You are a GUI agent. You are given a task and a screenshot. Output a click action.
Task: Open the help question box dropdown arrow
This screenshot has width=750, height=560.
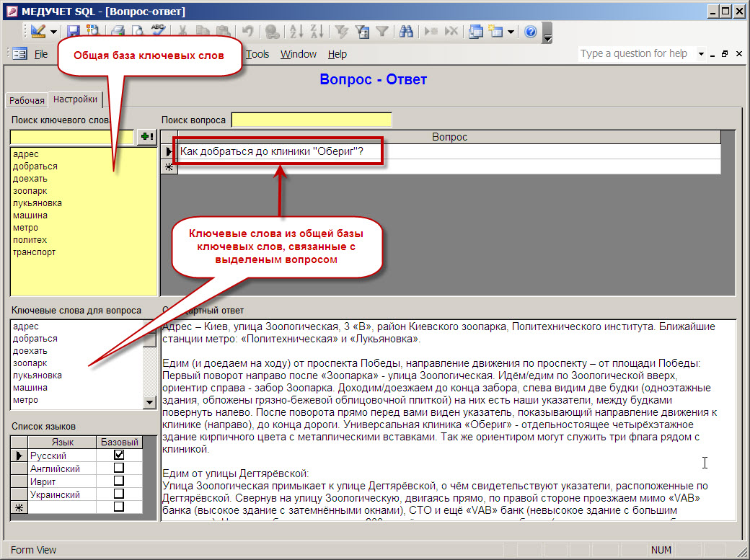click(x=701, y=54)
